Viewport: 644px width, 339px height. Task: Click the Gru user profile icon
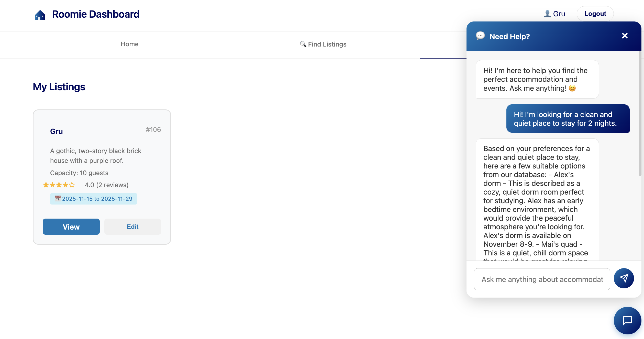547,14
